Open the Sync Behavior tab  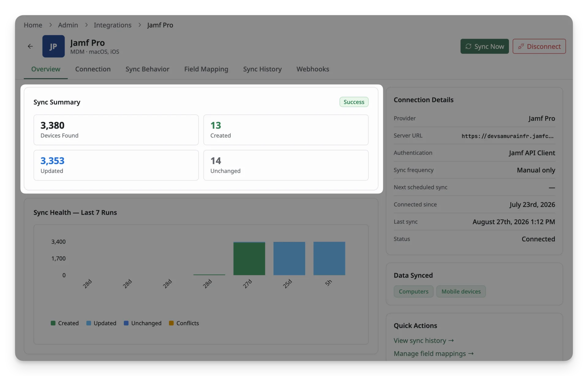point(147,69)
